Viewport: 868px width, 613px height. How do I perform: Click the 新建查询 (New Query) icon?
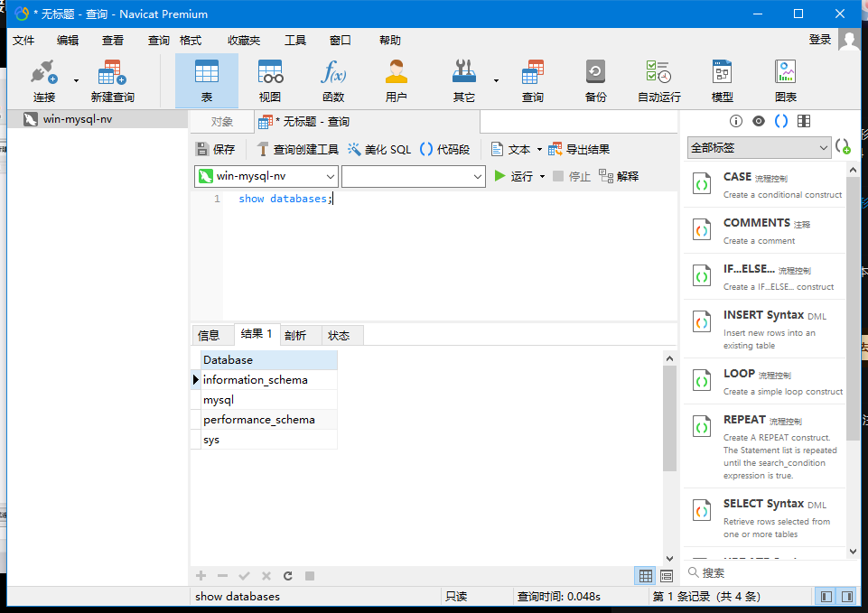click(112, 80)
